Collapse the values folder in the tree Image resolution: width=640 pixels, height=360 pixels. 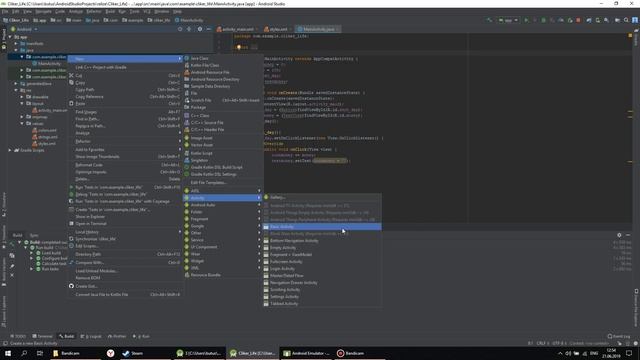coord(22,123)
